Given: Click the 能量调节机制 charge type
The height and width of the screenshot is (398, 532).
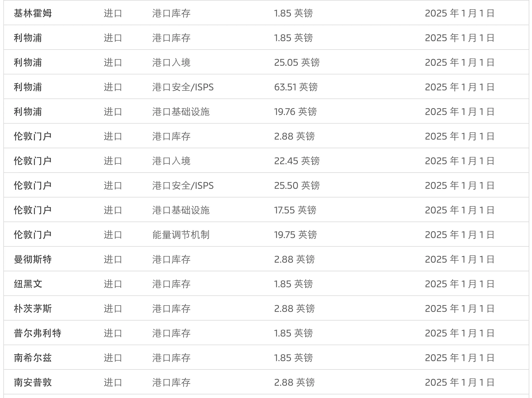Looking at the screenshot, I should (181, 235).
